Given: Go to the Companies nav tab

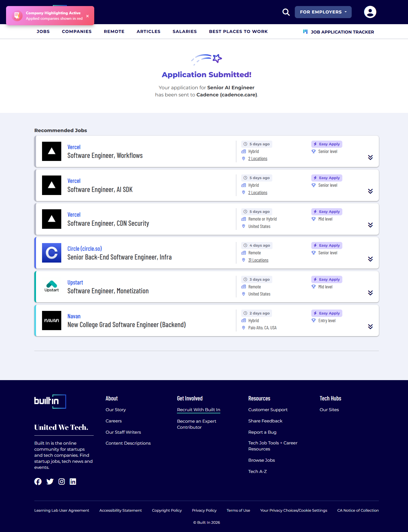Looking at the screenshot, I should tap(77, 32).
